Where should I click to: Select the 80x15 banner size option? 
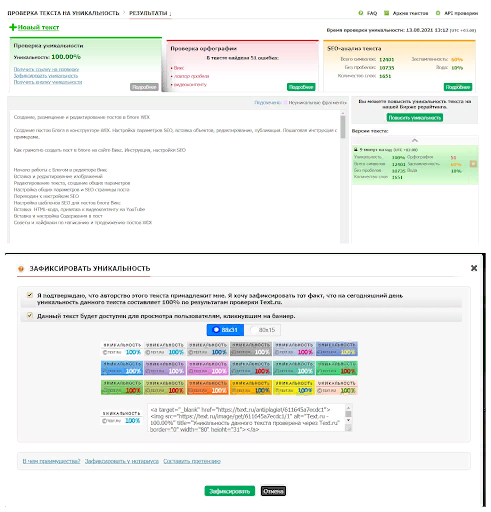[263, 330]
